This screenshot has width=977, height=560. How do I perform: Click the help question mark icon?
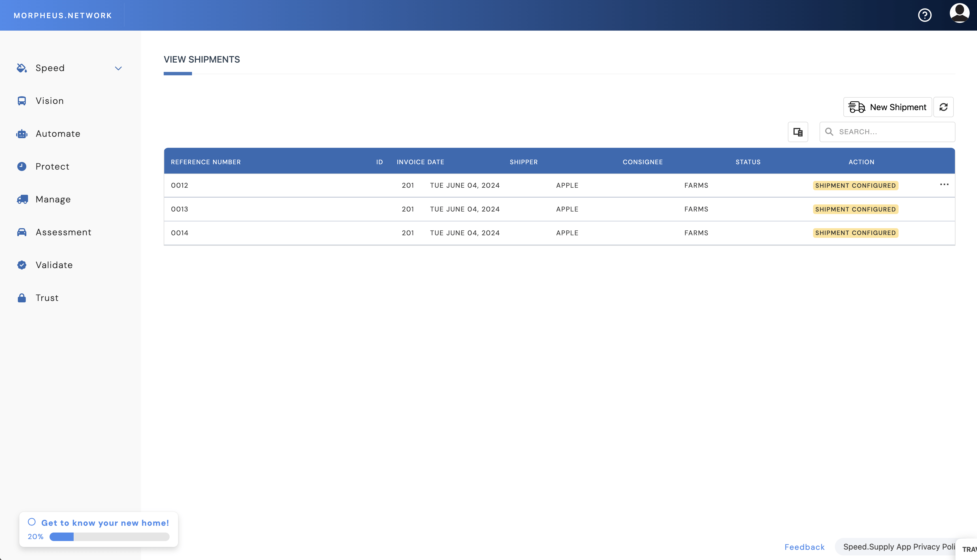pyautogui.click(x=924, y=15)
